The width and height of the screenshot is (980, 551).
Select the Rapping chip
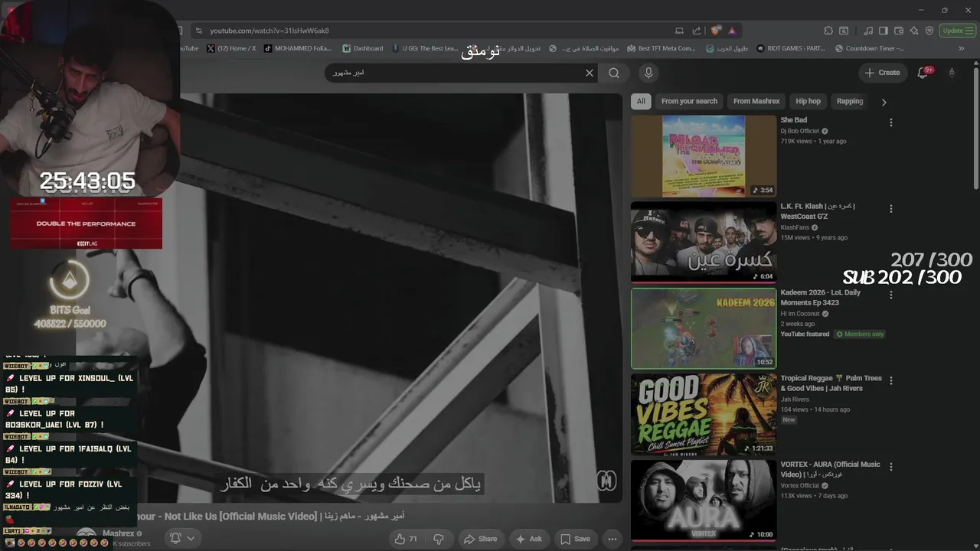pos(850,101)
